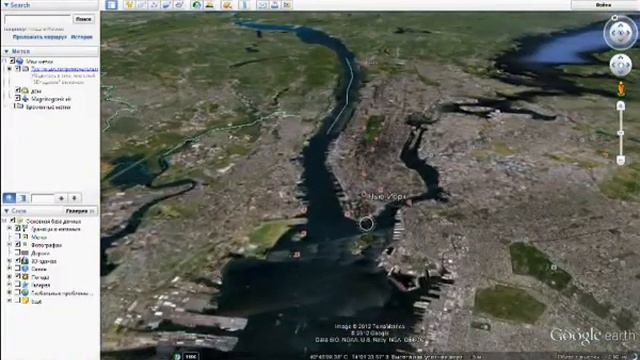The height and width of the screenshot is (360, 640).
Task: Select the Add Path tool
Action: [x=154, y=5]
